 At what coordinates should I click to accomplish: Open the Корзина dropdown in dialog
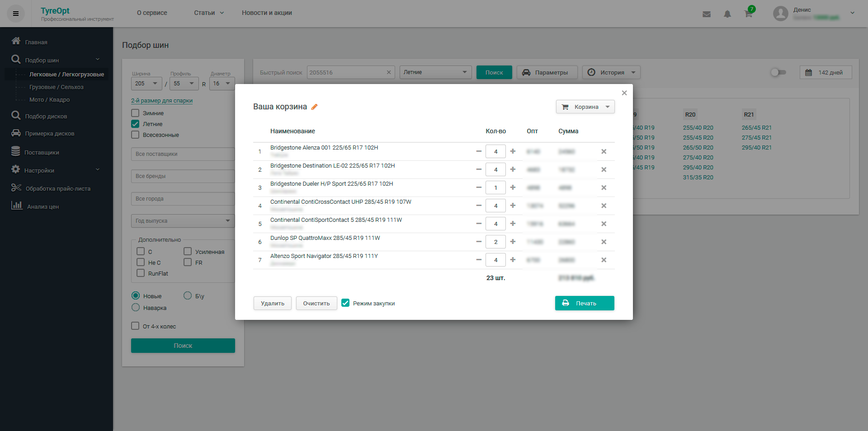pyautogui.click(x=585, y=107)
